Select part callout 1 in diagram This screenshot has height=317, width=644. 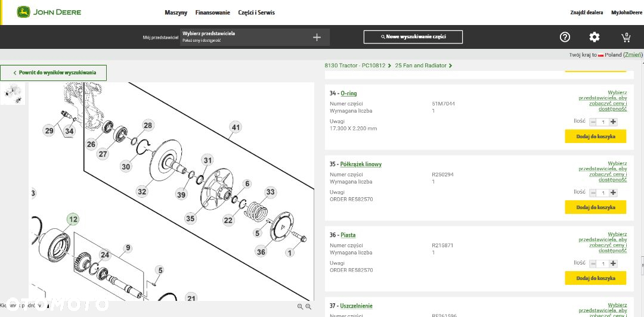click(x=290, y=253)
